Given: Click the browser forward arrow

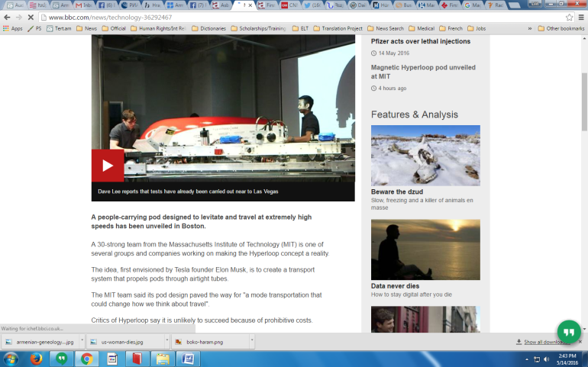Looking at the screenshot, I should pos(19,18).
